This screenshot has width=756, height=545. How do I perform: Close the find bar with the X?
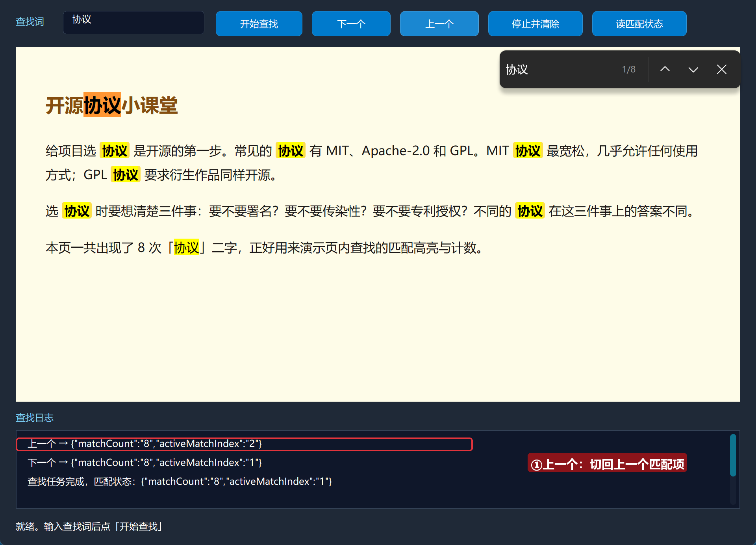pos(722,69)
